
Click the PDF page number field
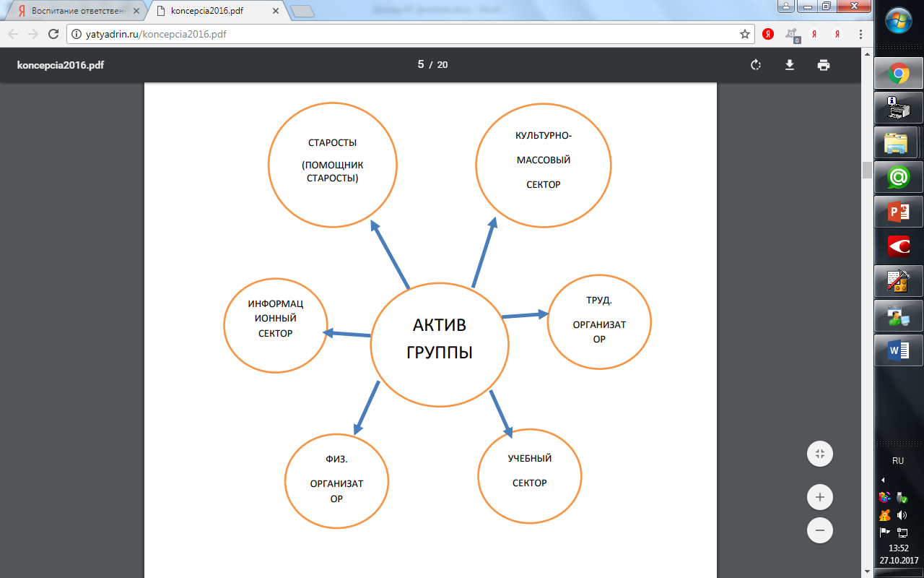point(421,64)
